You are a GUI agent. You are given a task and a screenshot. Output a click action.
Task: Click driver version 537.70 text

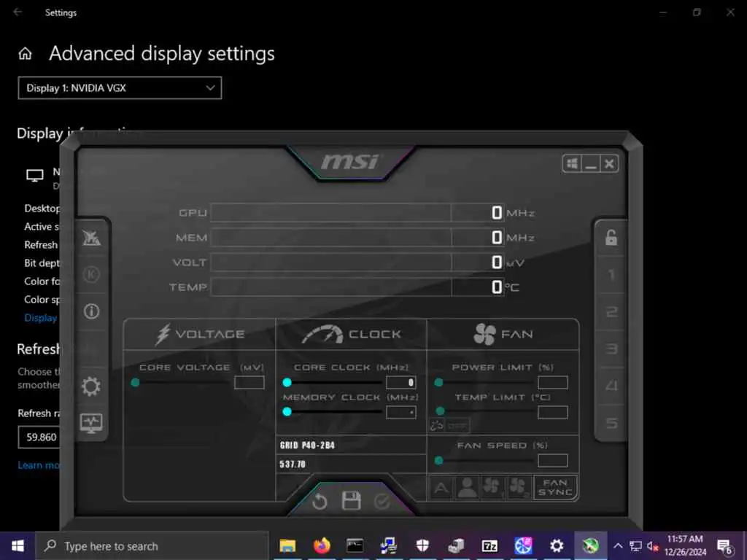(293, 464)
